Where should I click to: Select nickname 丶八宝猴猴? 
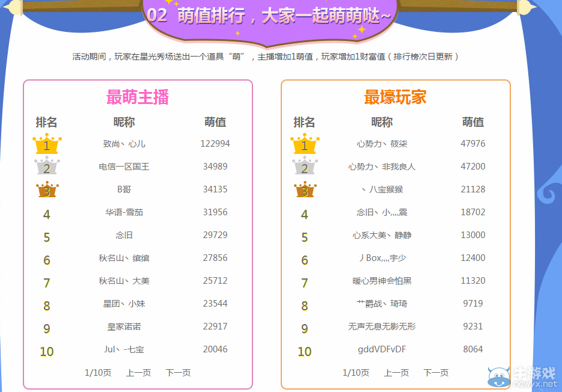tap(382, 189)
